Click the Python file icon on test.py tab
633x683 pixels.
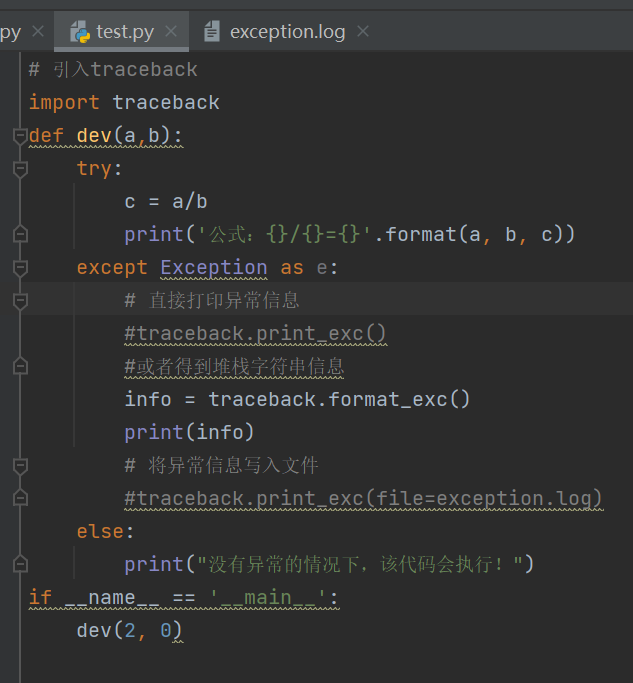tap(79, 32)
